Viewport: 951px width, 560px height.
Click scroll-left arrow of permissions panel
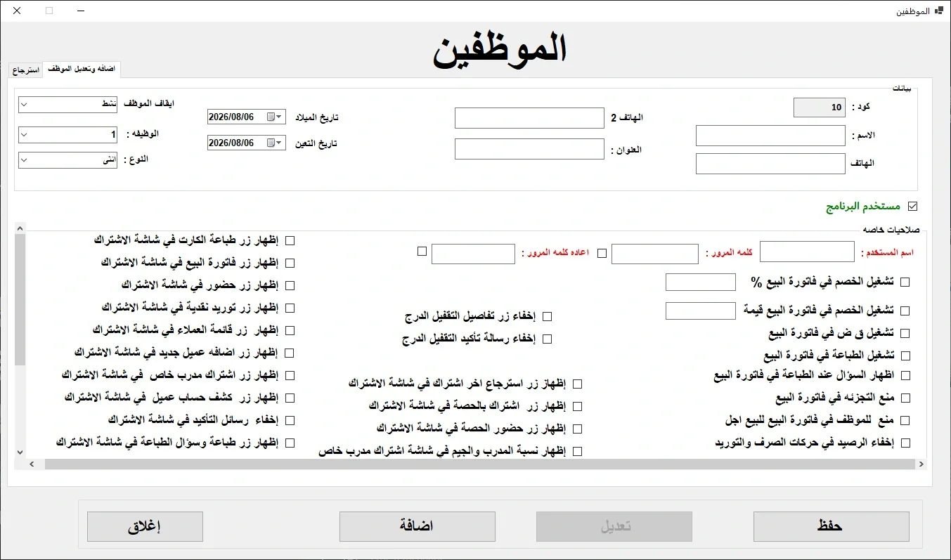pos(32,464)
